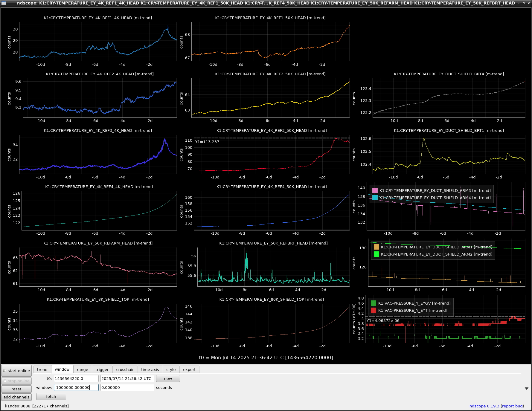The height and width of the screenshot is (411, 532).
Task: Click the DUCT_SHIELD_ARM2 legend label
Action: (x=437, y=254)
